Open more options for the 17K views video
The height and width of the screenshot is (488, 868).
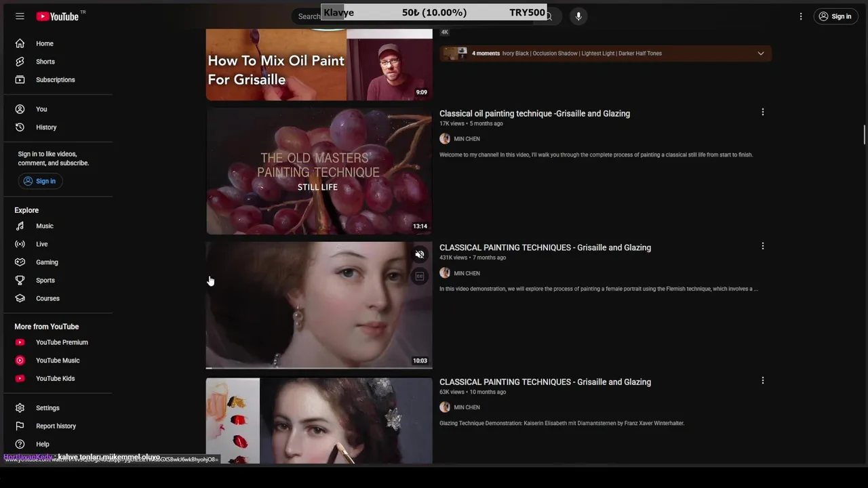763,112
